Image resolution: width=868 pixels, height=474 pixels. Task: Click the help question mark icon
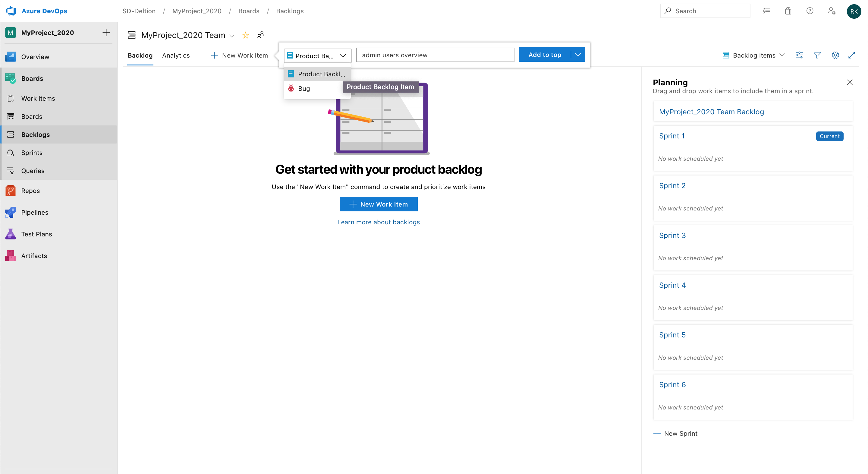[810, 11]
